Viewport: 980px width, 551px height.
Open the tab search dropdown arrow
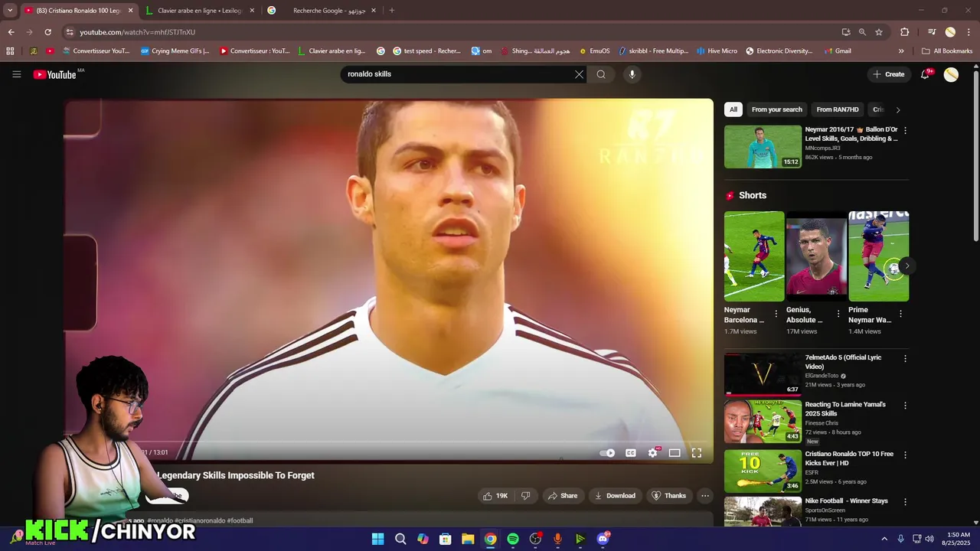10,11
